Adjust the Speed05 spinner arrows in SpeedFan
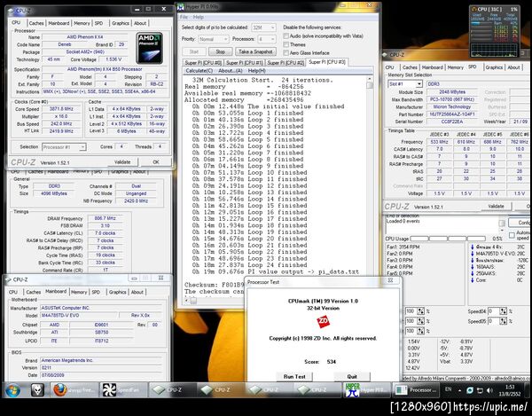532x416 pixels. click(503, 321)
